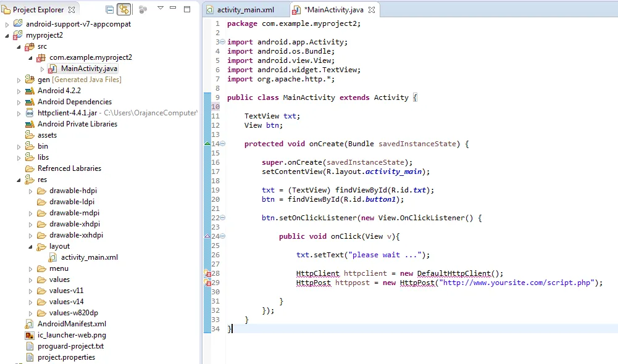Click MainActivity.java file icon in tree
The image size is (618, 364).
coord(52,69)
